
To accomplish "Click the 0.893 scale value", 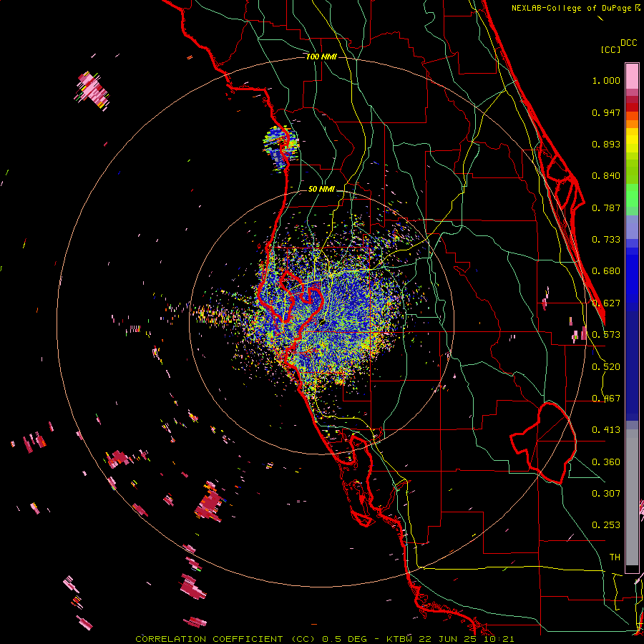I will (x=606, y=144).
